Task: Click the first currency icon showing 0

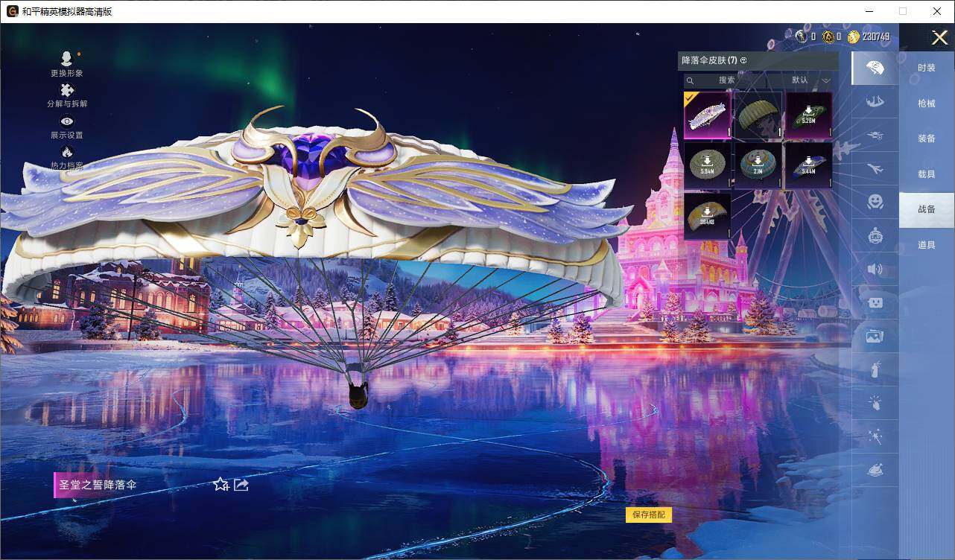Action: point(802,36)
